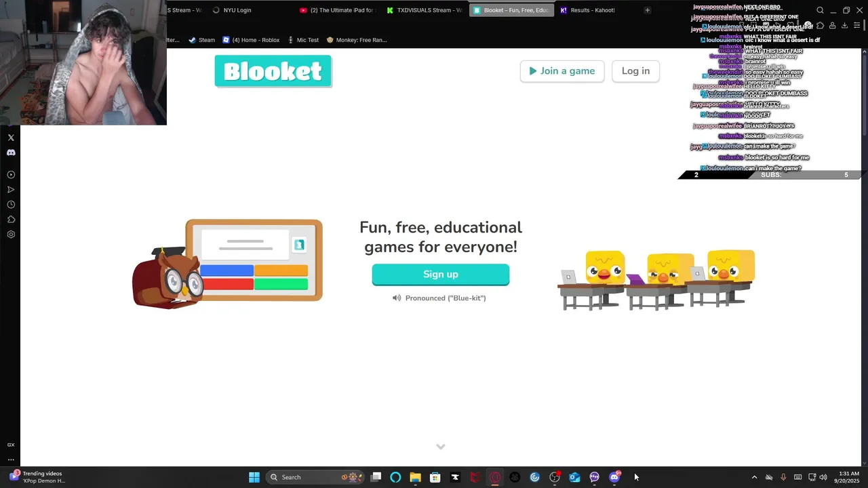Open extensions cube icon in sidebar
This screenshot has height=488, width=868.
(11, 220)
